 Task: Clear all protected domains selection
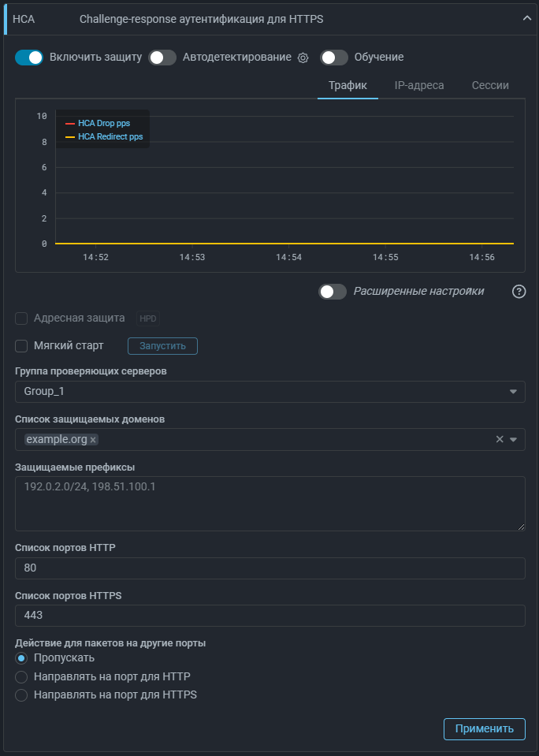coord(499,439)
